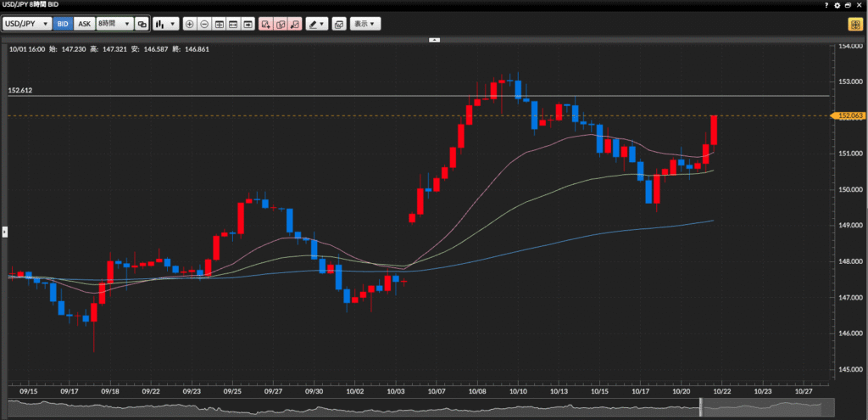Click the scroll to latest candle icon
The height and width of the screenshot is (420, 868).
pos(248,24)
